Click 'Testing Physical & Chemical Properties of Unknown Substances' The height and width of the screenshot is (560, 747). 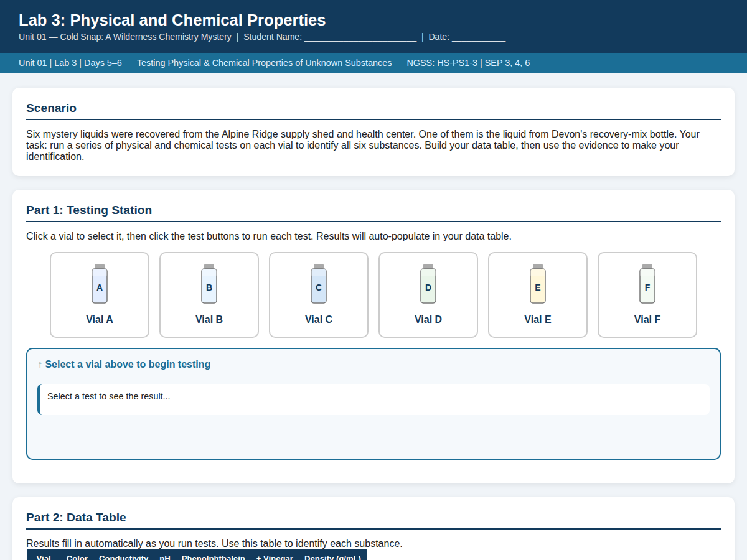click(x=265, y=63)
